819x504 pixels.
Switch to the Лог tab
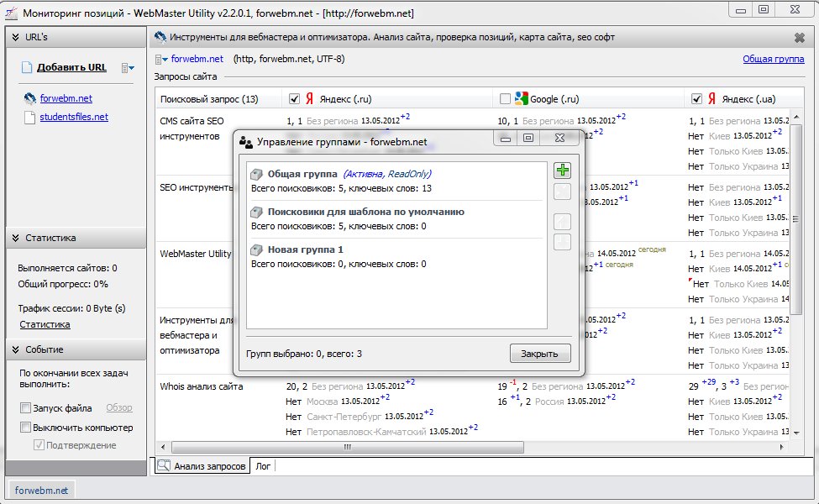tap(263, 465)
